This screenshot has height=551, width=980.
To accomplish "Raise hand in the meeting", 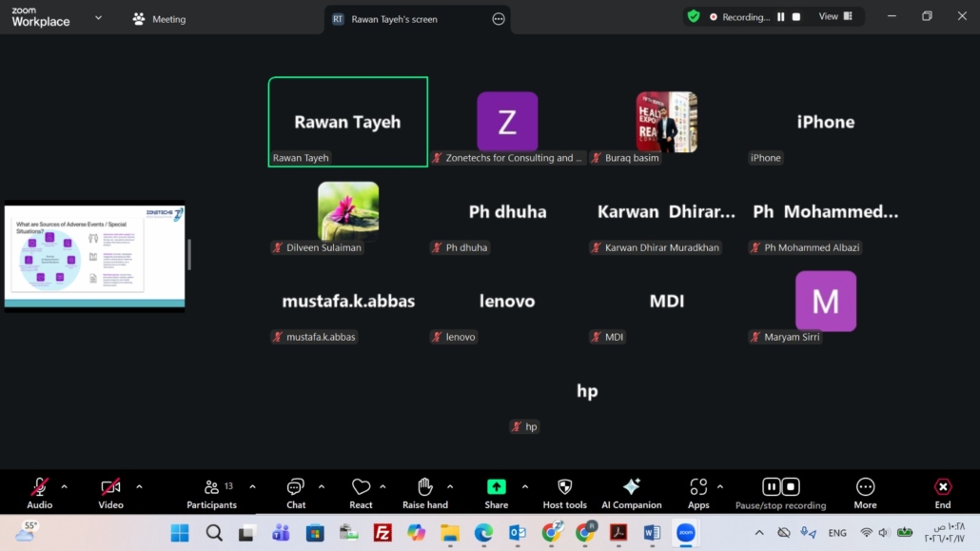I will pos(425,493).
